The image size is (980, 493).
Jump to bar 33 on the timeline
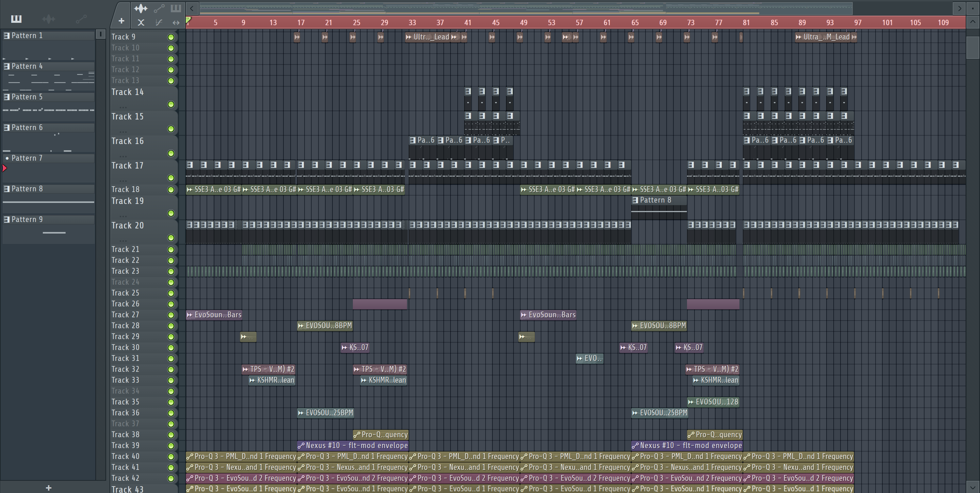(x=412, y=22)
